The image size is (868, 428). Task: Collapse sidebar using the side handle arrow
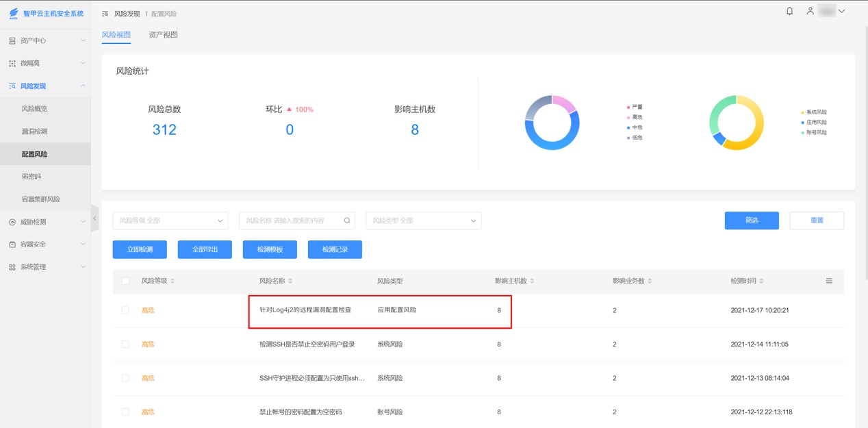tap(94, 218)
